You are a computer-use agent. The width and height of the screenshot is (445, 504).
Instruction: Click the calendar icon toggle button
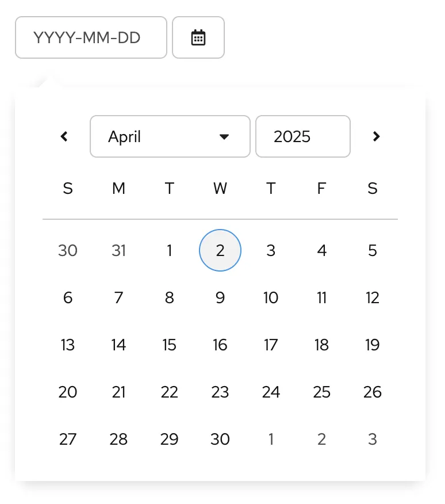click(x=198, y=37)
